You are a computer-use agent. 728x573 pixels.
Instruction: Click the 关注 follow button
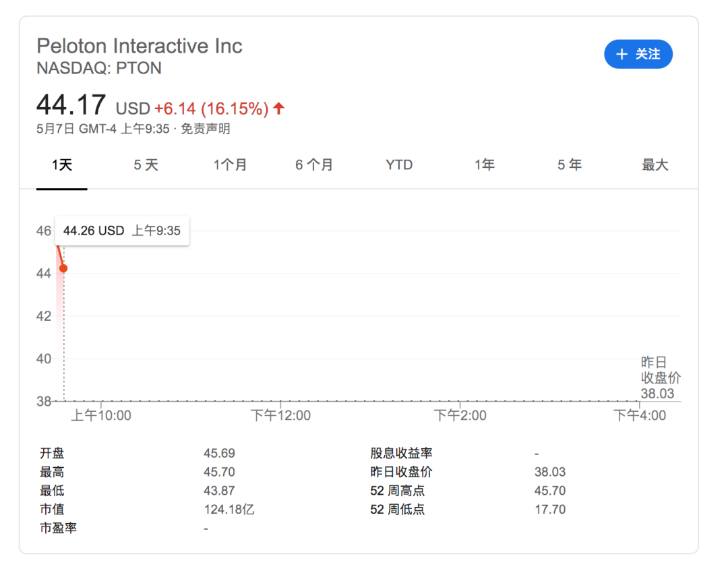[638, 55]
